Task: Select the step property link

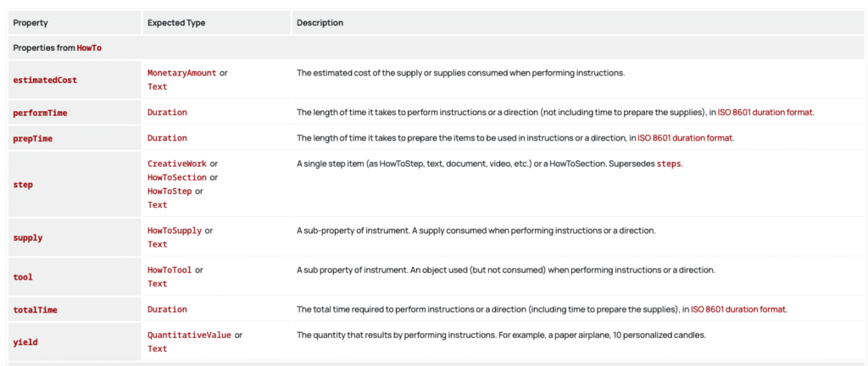Action: [24, 184]
